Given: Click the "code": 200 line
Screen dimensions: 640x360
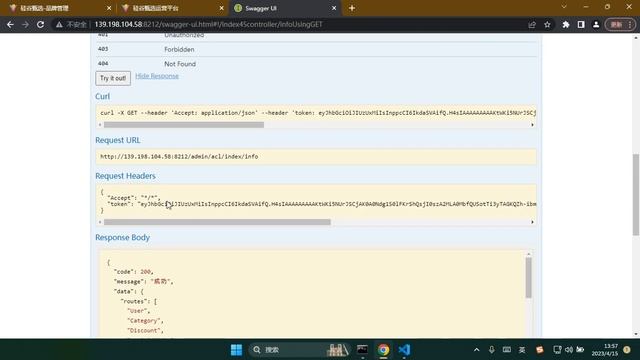Looking at the screenshot, I should pyautogui.click(x=133, y=272).
